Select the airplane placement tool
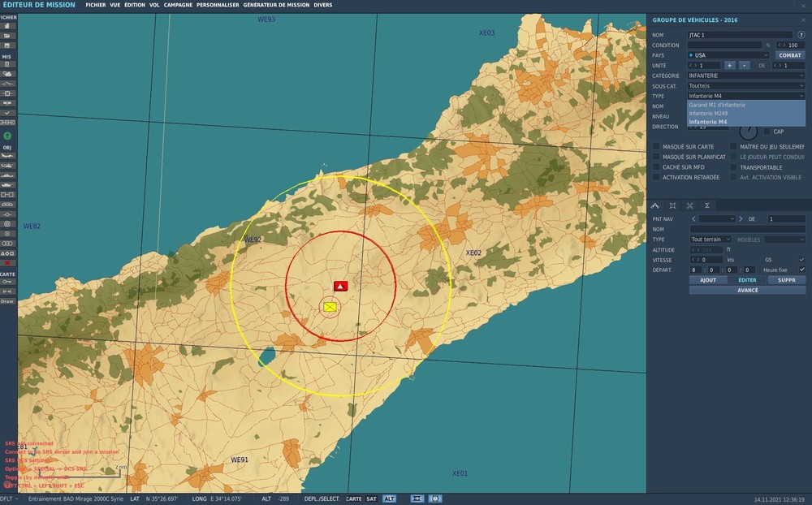This screenshot has height=505, width=812. [x=6, y=156]
